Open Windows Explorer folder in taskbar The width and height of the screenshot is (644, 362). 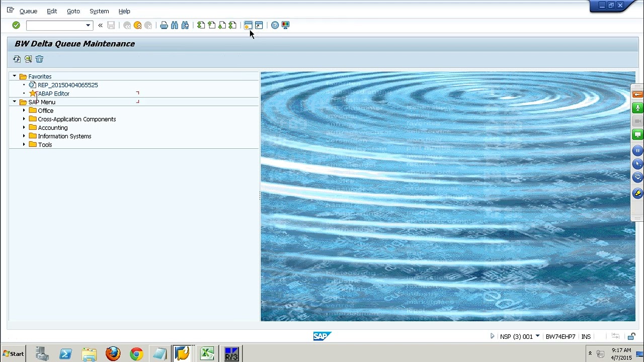pyautogui.click(x=89, y=354)
